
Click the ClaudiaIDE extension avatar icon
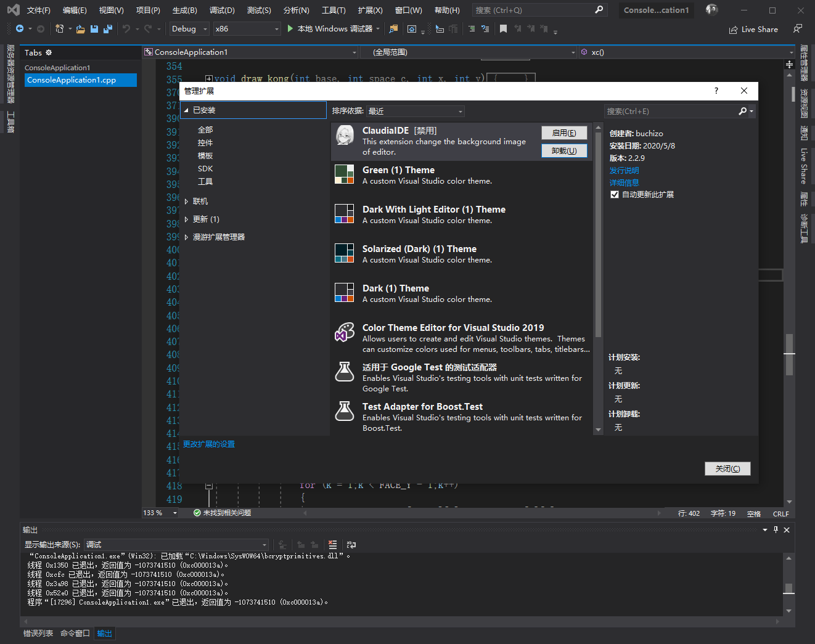coord(345,135)
